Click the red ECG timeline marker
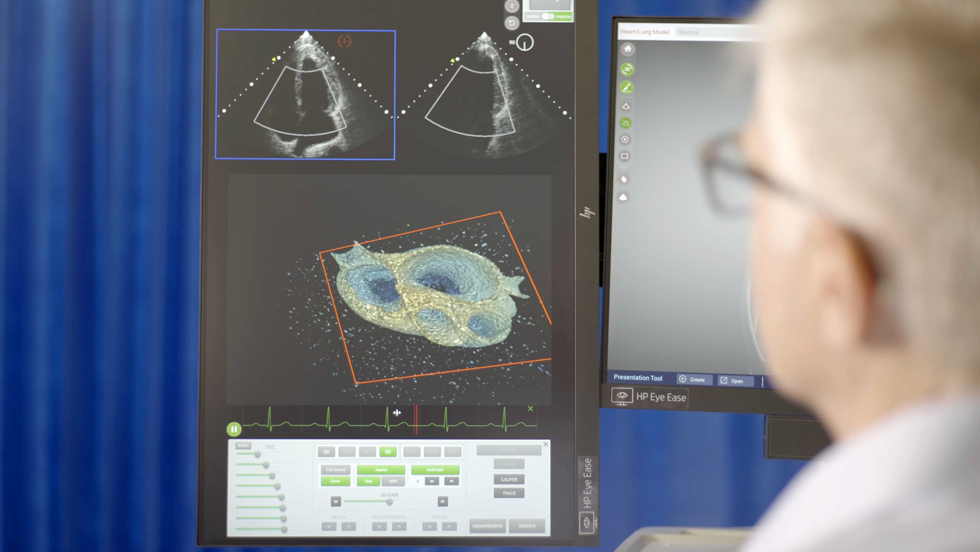 coord(416,419)
